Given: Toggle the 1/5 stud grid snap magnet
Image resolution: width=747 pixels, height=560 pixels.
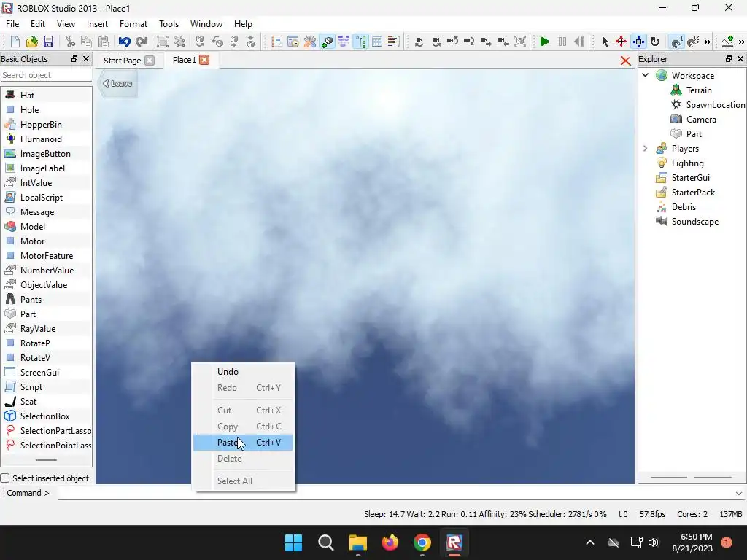Looking at the screenshot, I should (x=693, y=42).
